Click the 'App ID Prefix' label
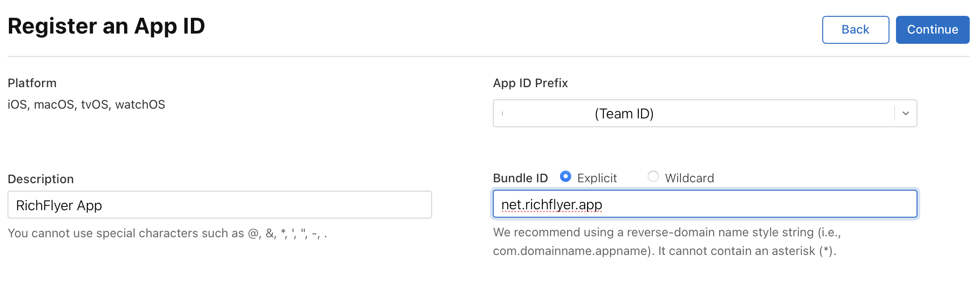980x289 pixels. (531, 83)
